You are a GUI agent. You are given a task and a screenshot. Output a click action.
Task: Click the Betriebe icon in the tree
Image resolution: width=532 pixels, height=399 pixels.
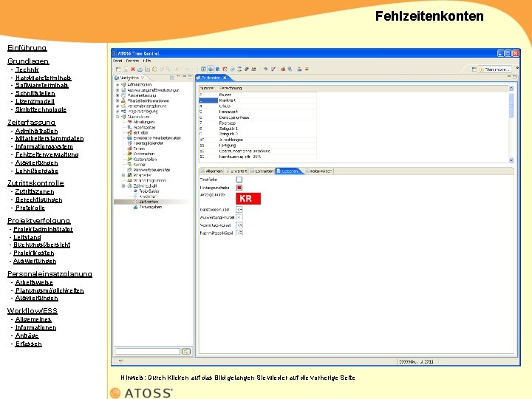(129, 133)
